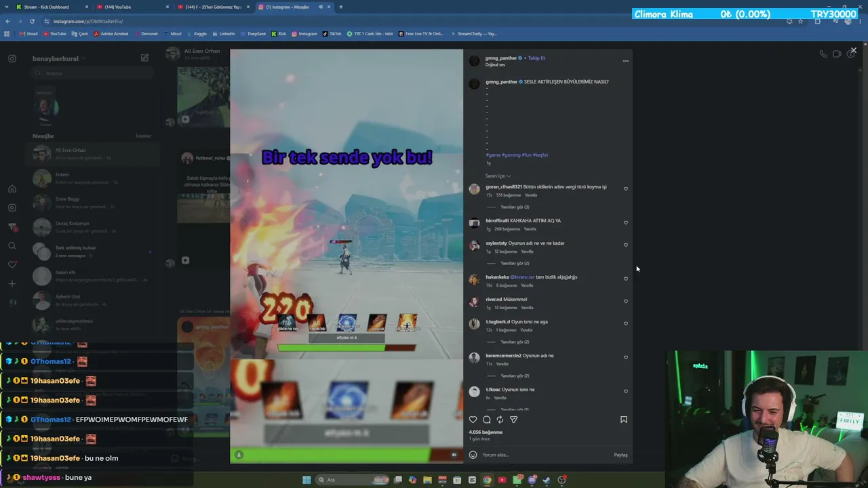The height and width of the screenshot is (488, 868).
Task: Like goren_cihan8321's comment
Action: pos(626,189)
